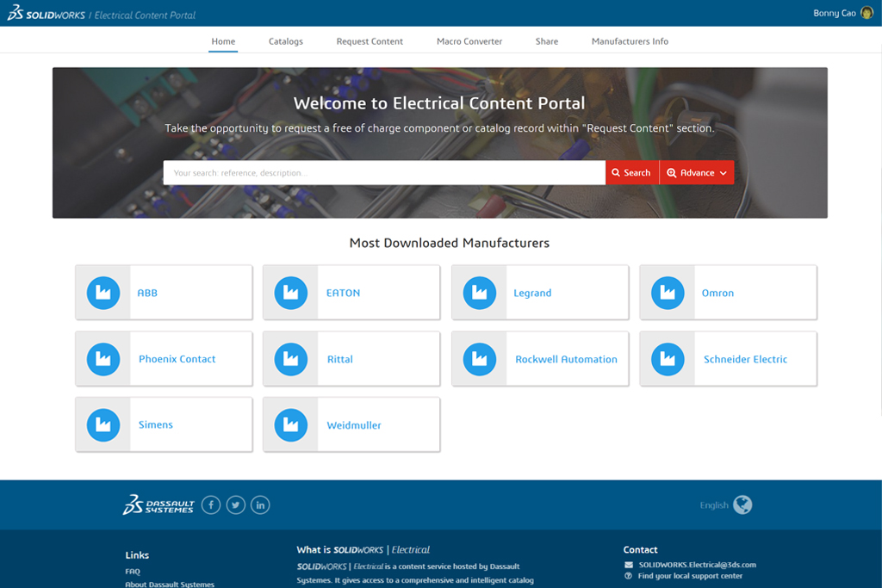The width and height of the screenshot is (882, 588).
Task: Click the EATON factory icon
Action: click(x=291, y=293)
